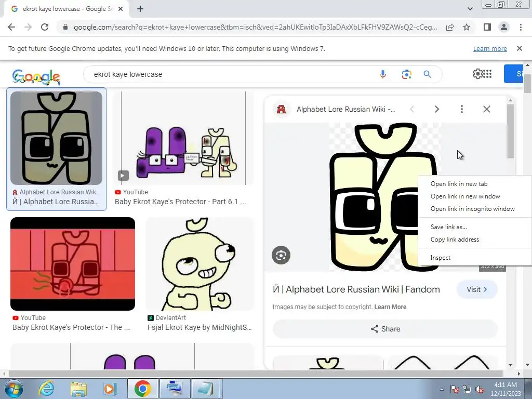Click the previous image arrow in preview panel

(412, 109)
